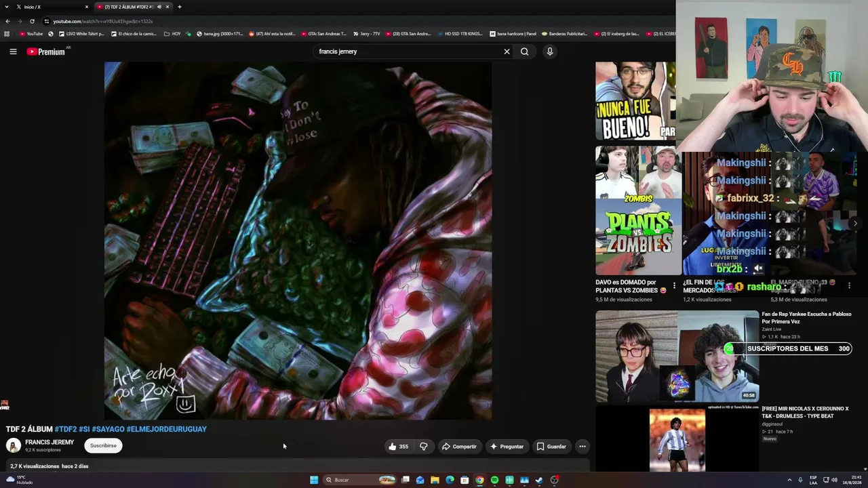Screen dimensions: 868x488
Task: Open the #TDF2 hashtag link
Action: pos(66,429)
